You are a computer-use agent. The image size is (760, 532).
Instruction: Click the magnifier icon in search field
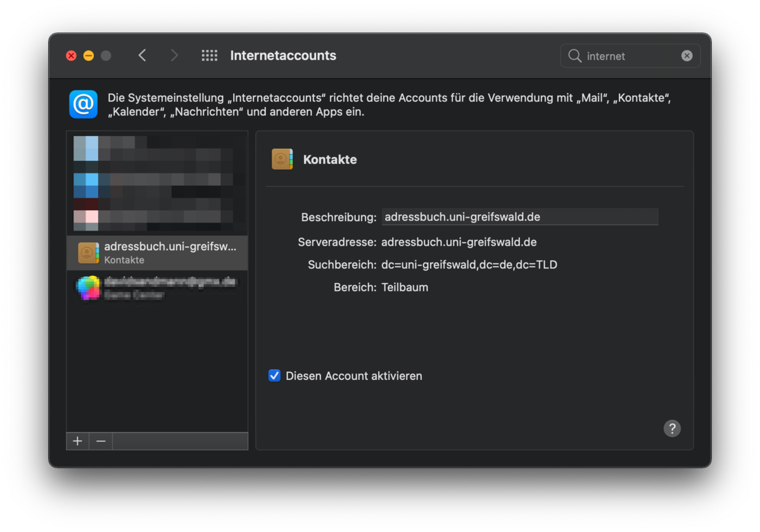tap(575, 56)
